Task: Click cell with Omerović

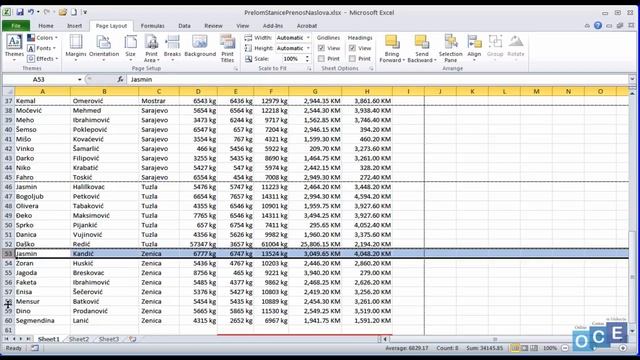Action: coord(104,101)
